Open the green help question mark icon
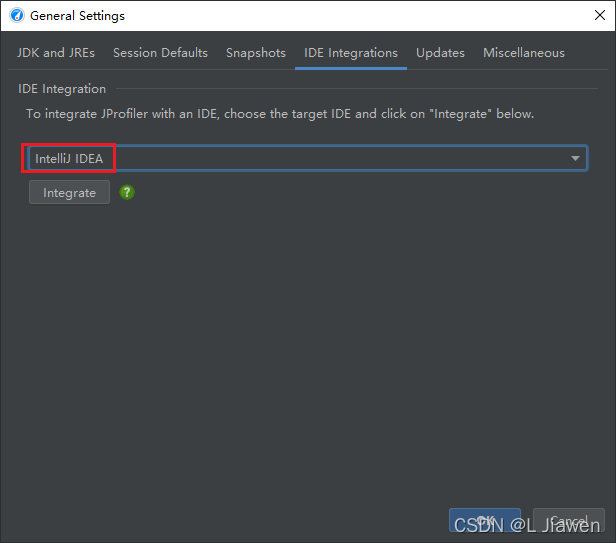 pos(127,193)
